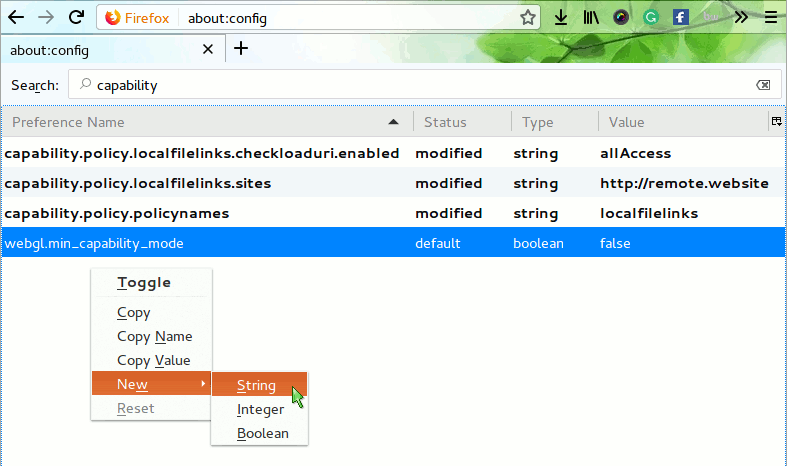Bookmark this page with the star icon
The image size is (787, 466).
pyautogui.click(x=528, y=17)
